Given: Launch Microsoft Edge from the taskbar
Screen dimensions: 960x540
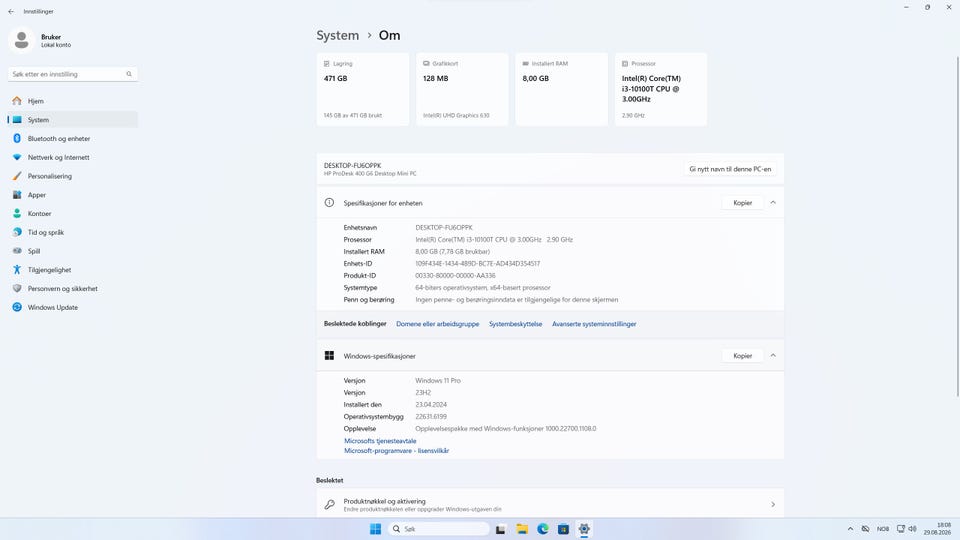Looking at the screenshot, I should pos(542,529).
